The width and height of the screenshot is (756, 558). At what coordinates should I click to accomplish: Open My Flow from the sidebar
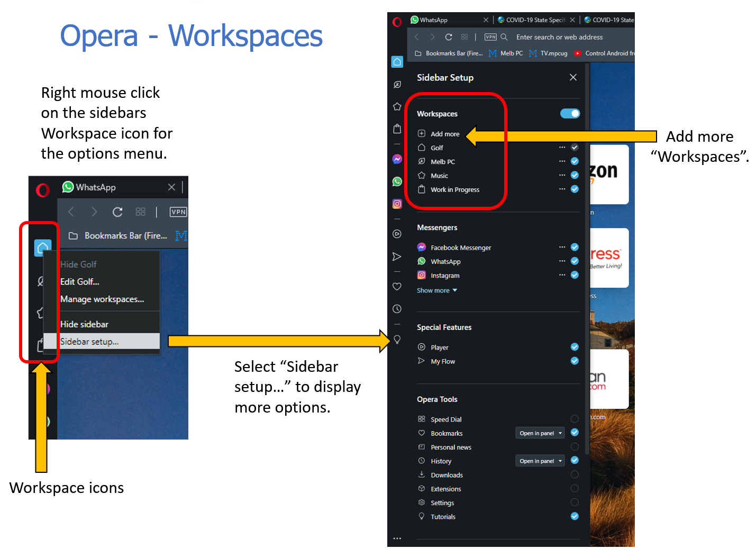tap(397, 257)
